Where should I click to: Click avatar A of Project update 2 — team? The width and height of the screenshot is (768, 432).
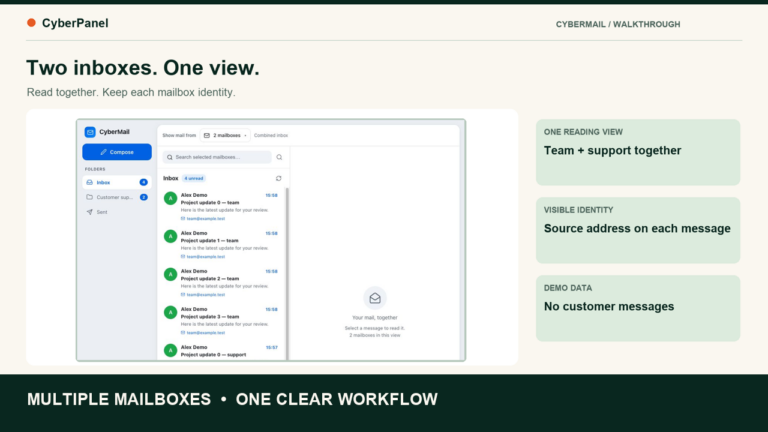[x=170, y=274]
